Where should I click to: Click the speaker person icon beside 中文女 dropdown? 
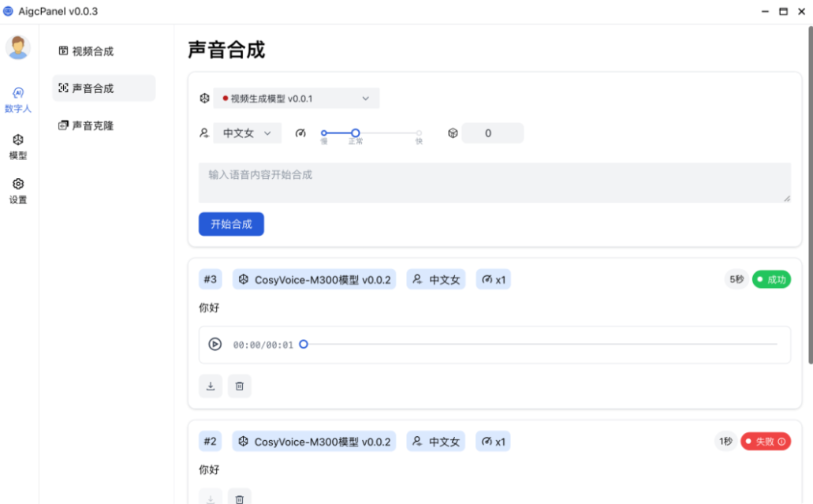(205, 133)
